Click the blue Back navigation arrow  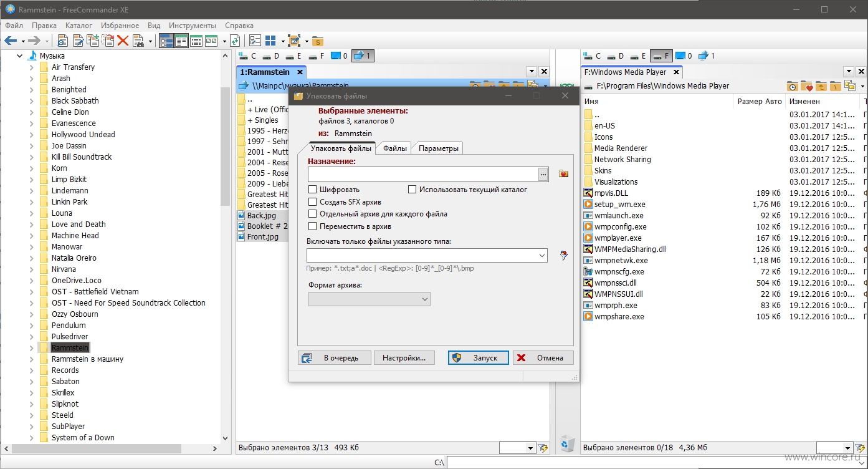point(11,41)
